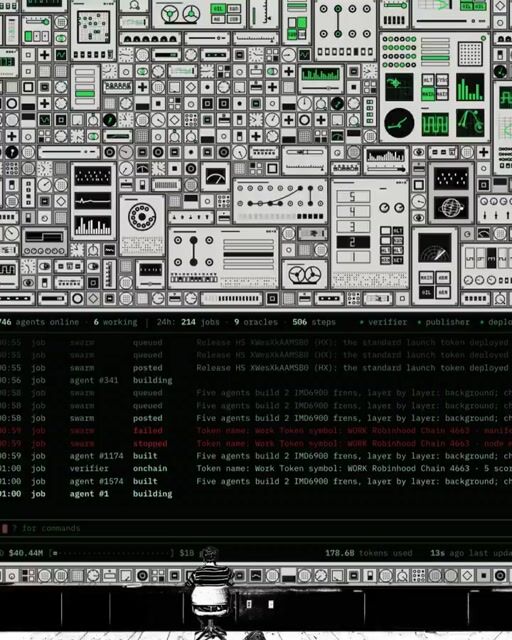
Task: Open the wireframe globe display
Action: tap(451, 208)
